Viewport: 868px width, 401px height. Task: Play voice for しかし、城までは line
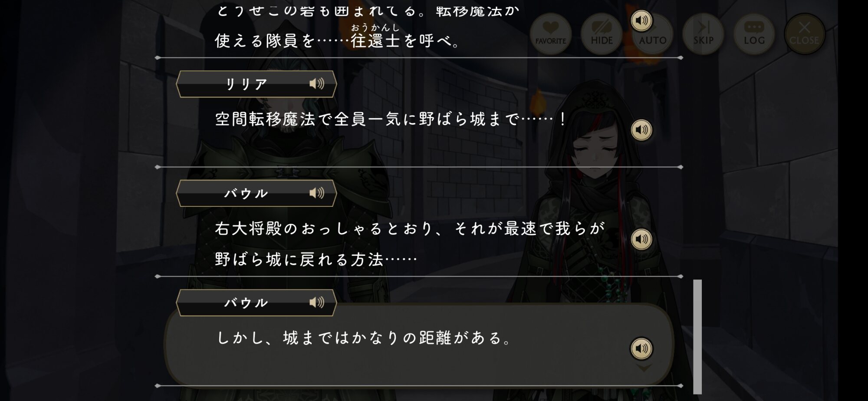pos(641,348)
